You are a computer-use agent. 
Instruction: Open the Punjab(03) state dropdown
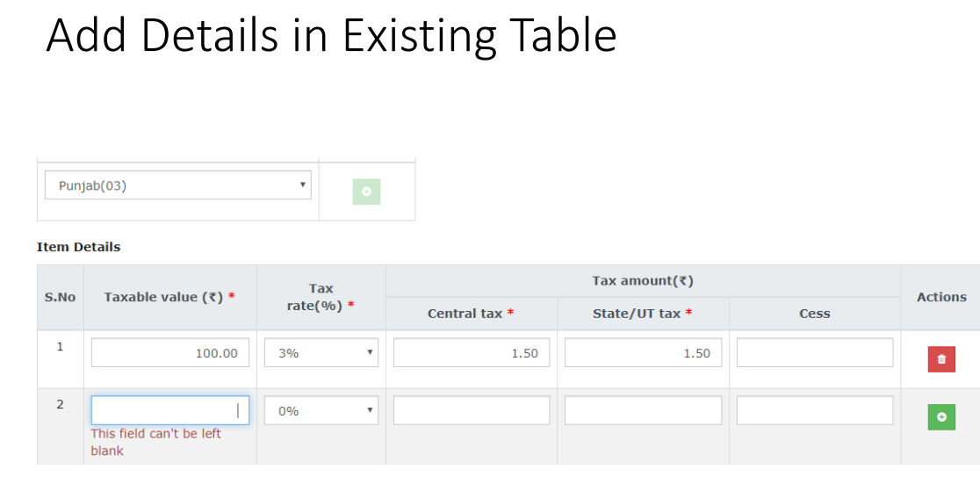click(178, 185)
